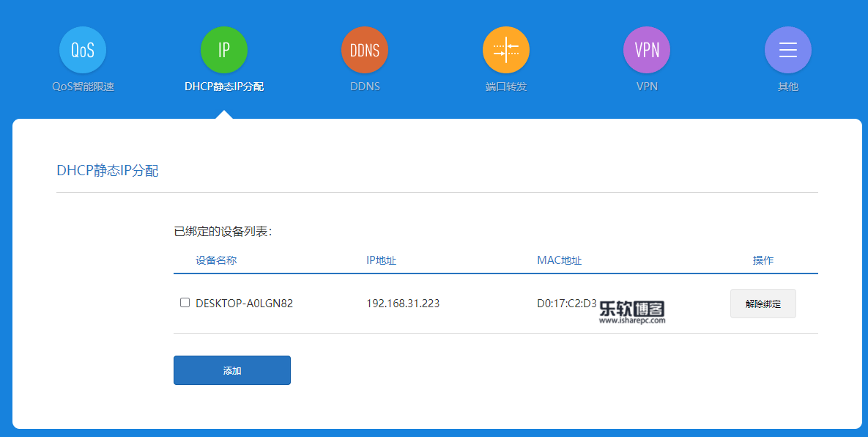This screenshot has height=437, width=868.
Task: Select the 其他 label under its icon
Action: tap(787, 86)
